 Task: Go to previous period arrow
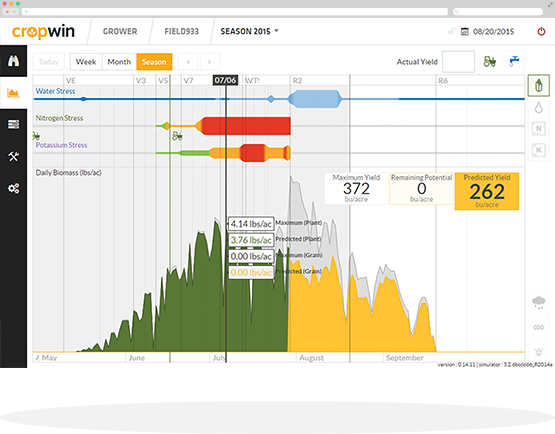[x=188, y=62]
